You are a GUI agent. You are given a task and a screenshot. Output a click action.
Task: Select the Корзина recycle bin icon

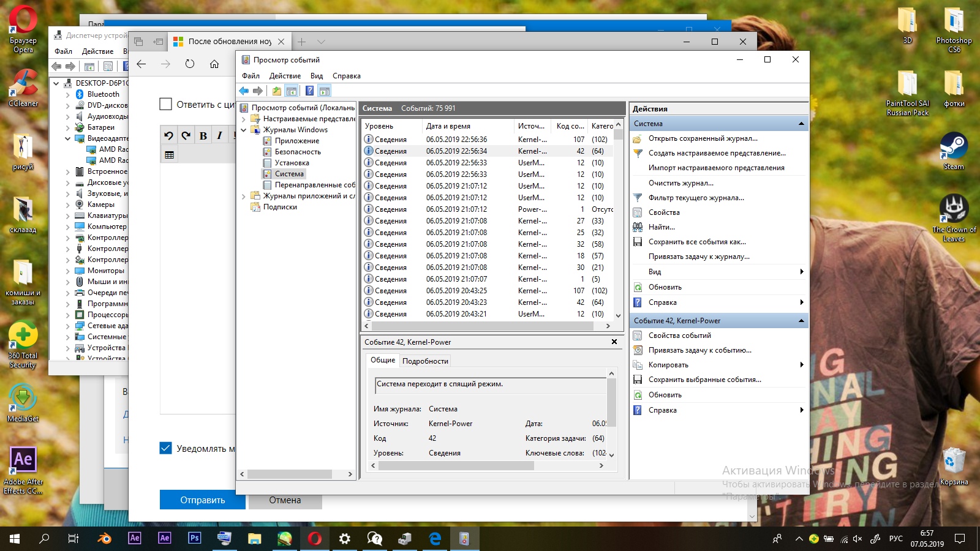pyautogui.click(x=954, y=467)
